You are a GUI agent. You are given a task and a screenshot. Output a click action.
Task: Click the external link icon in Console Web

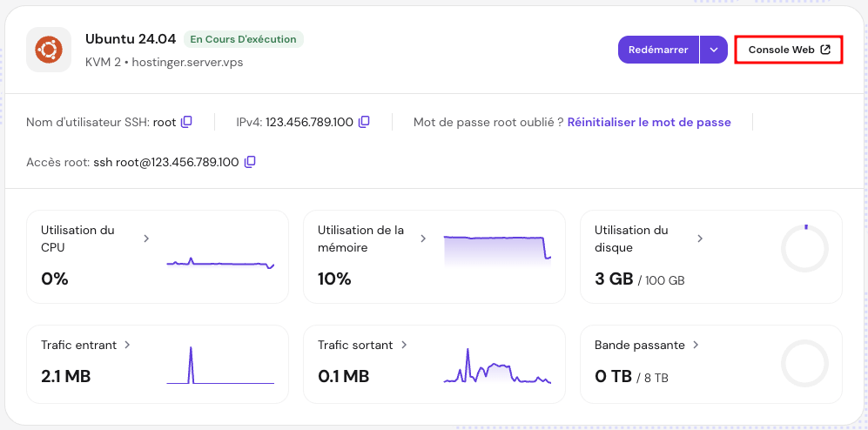(x=824, y=50)
